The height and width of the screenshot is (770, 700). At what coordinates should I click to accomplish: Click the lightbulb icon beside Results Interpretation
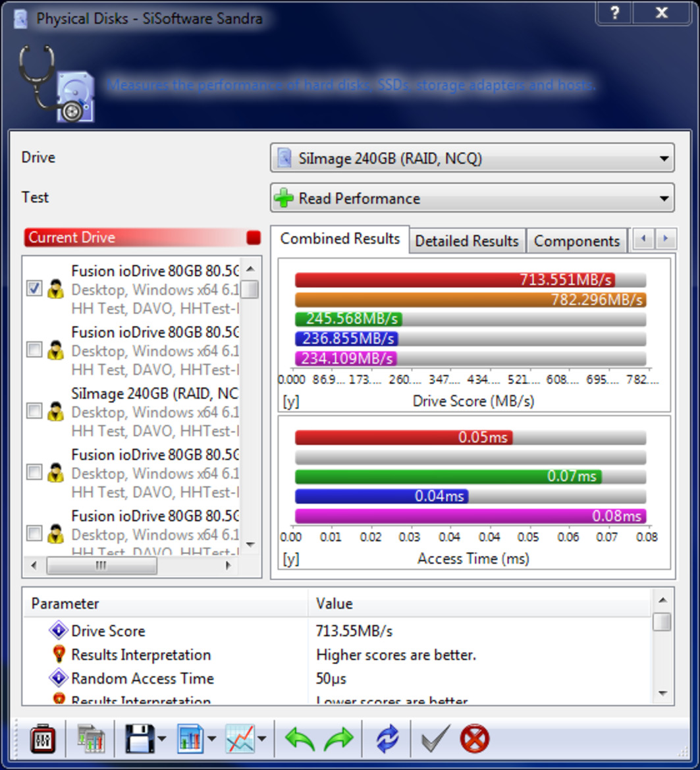(x=59, y=654)
